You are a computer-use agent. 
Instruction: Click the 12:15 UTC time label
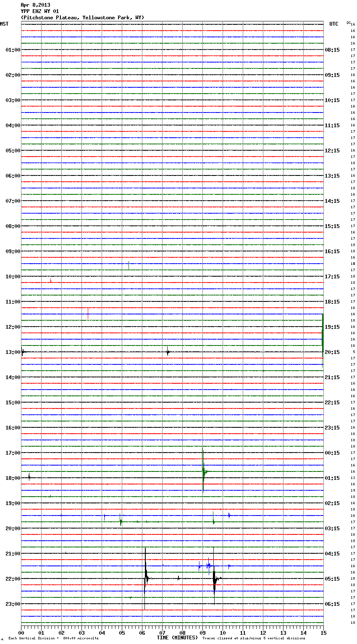pyautogui.click(x=332, y=151)
